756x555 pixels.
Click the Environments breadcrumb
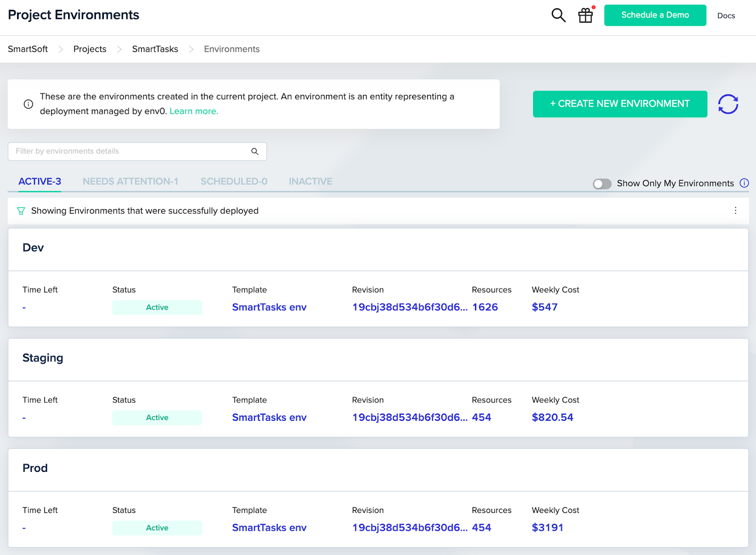click(x=232, y=49)
